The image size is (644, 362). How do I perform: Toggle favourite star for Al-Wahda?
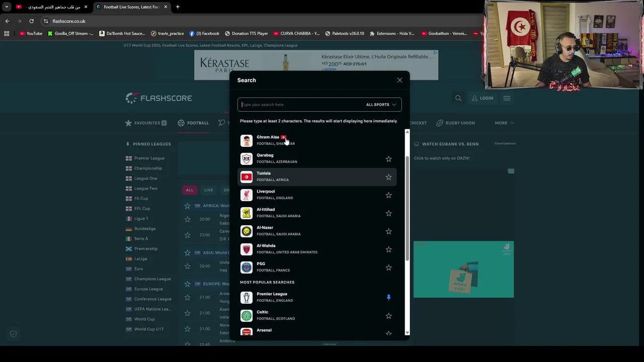[x=388, y=249]
